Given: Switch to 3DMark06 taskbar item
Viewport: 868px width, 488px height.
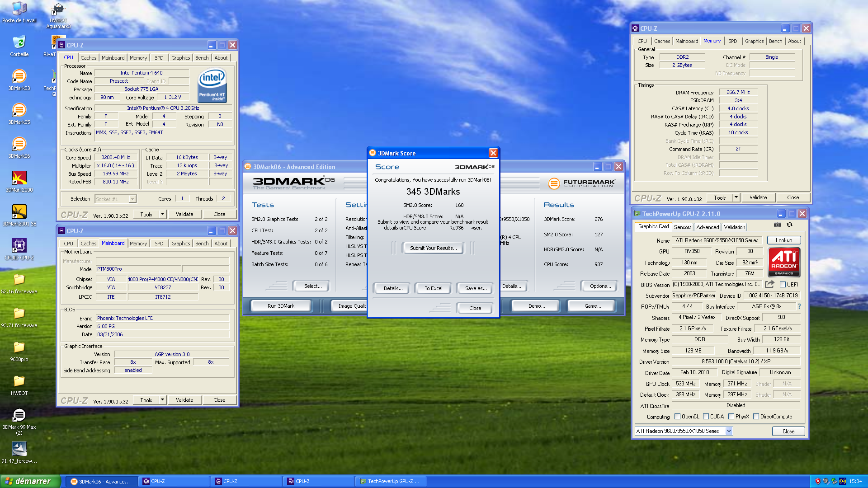Looking at the screenshot, I should [102, 481].
